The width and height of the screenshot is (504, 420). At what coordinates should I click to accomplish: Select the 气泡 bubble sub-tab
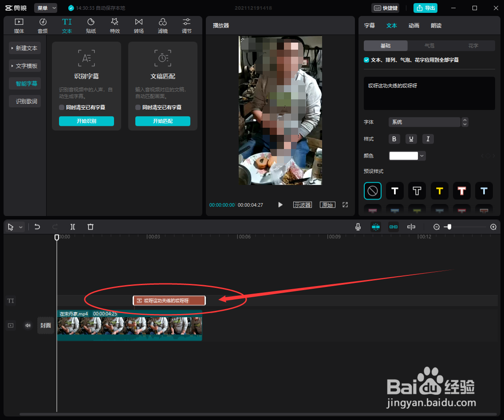[x=429, y=46]
